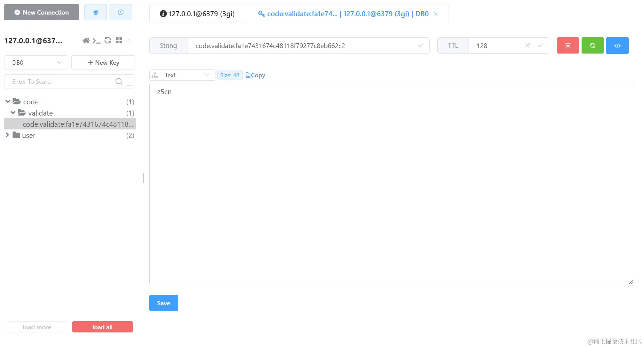Delete the key with red trash button
The height and width of the screenshot is (347, 644).
tap(568, 45)
